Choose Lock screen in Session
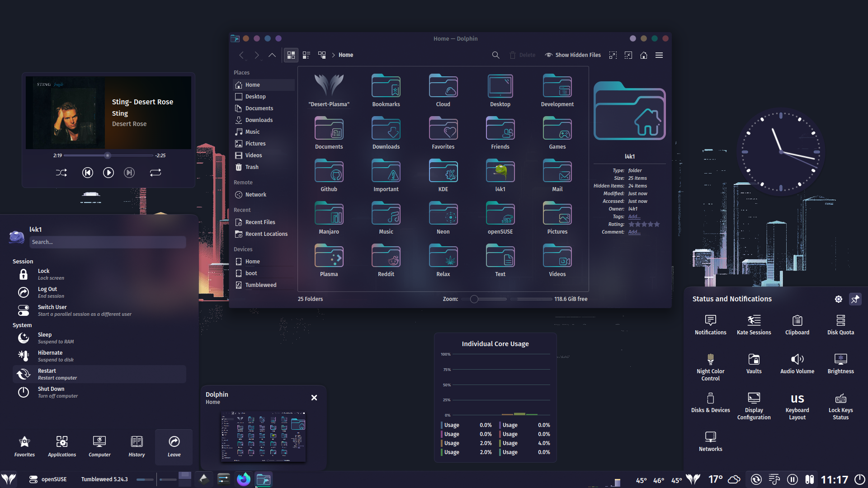Image resolution: width=868 pixels, height=488 pixels. [99, 274]
